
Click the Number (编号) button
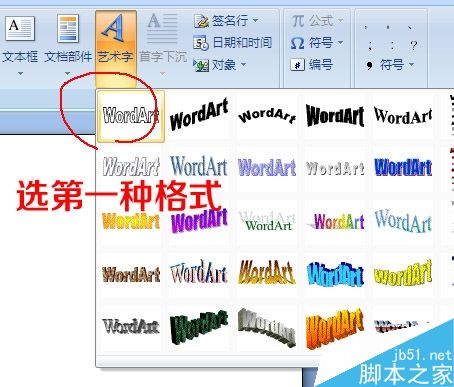(312, 64)
